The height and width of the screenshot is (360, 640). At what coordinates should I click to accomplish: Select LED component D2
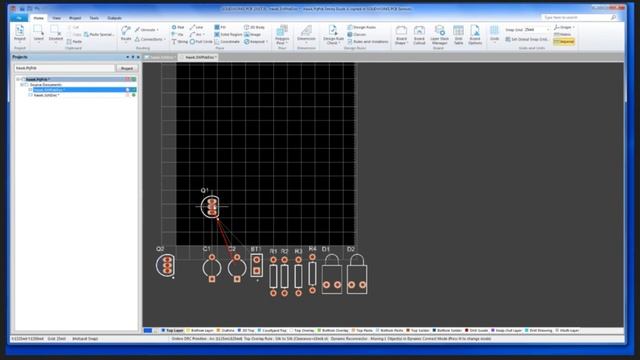pos(357,274)
